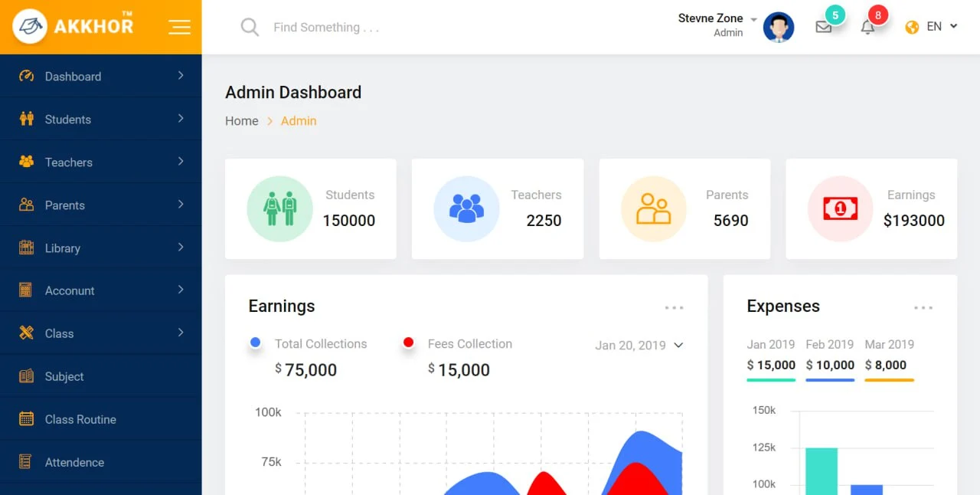
Task: Click the mail badge showing 5
Action: pyautogui.click(x=835, y=15)
